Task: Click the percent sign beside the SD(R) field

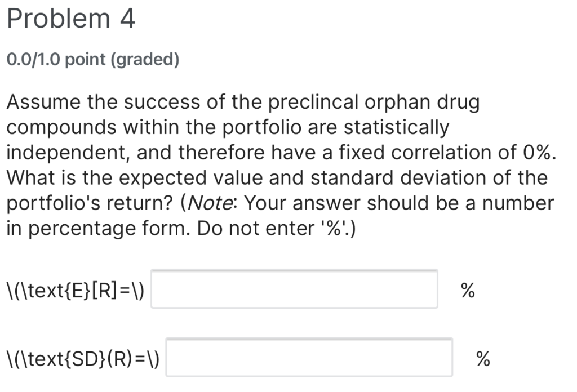Action: [x=482, y=359]
